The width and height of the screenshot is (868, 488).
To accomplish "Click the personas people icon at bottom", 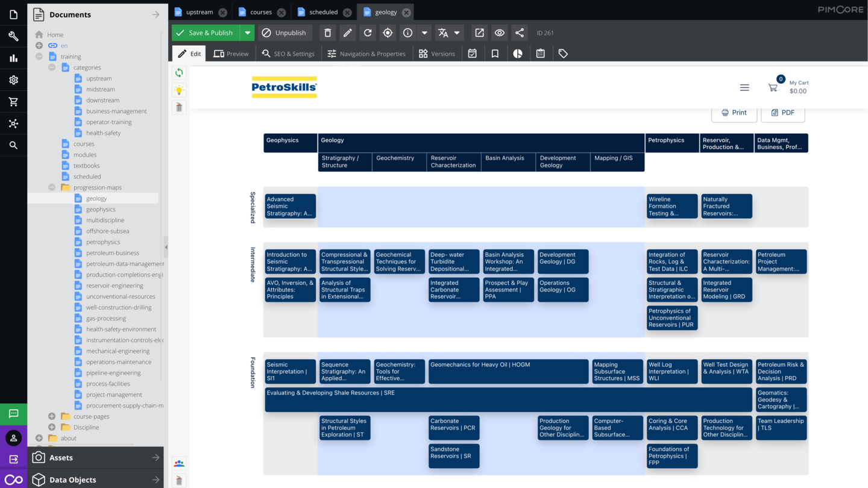I will pyautogui.click(x=179, y=463).
